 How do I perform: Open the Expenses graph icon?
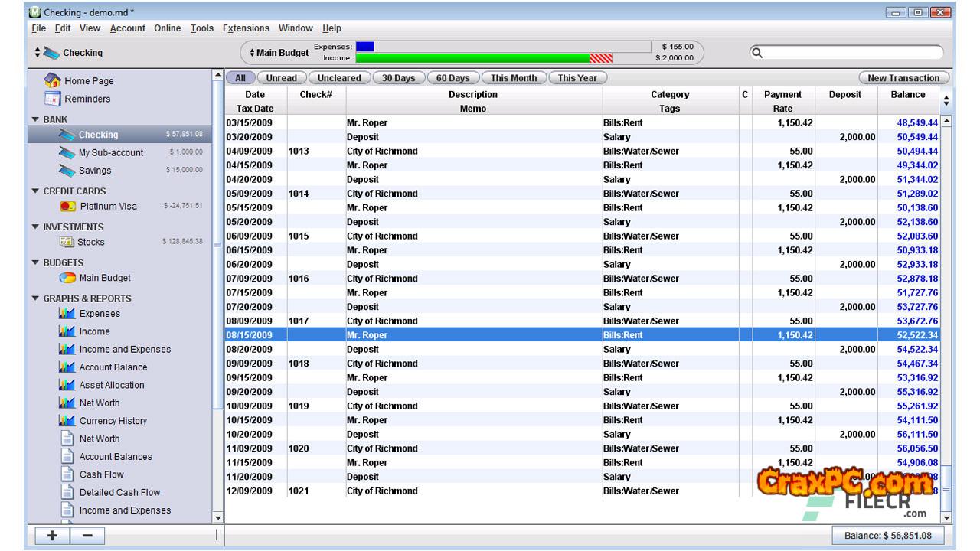(x=67, y=314)
